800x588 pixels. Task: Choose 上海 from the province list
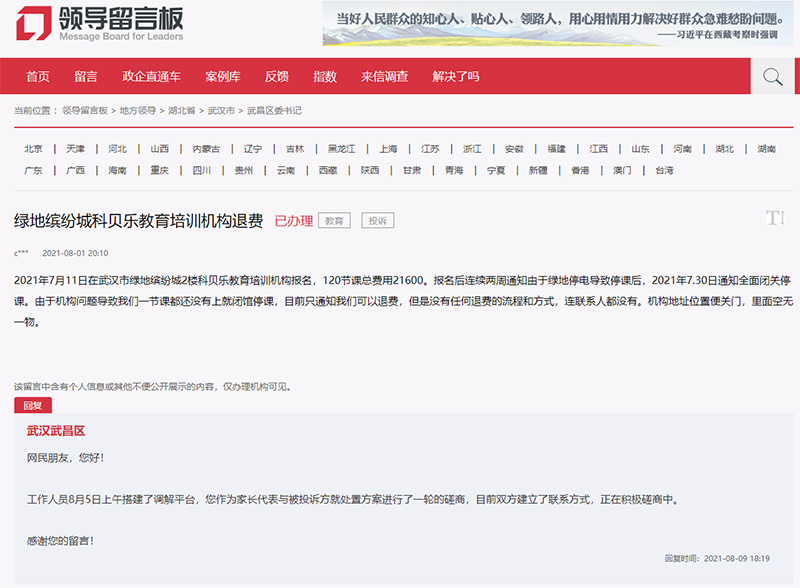(388, 149)
